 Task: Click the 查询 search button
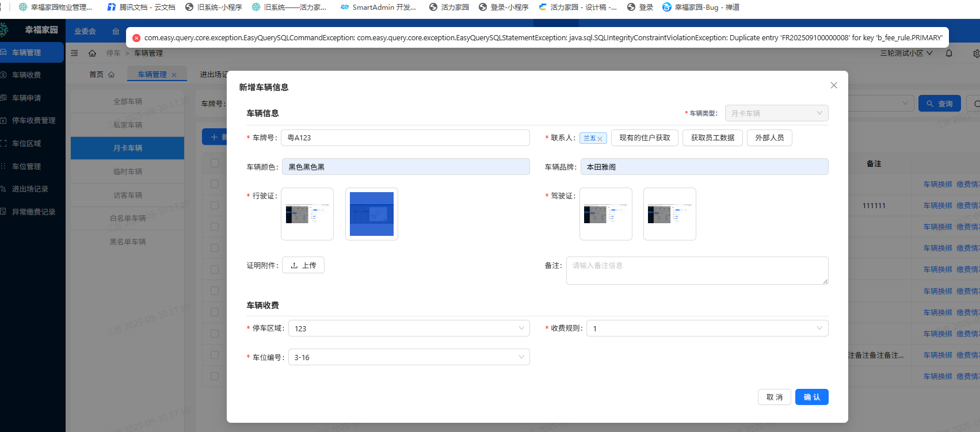click(x=939, y=104)
